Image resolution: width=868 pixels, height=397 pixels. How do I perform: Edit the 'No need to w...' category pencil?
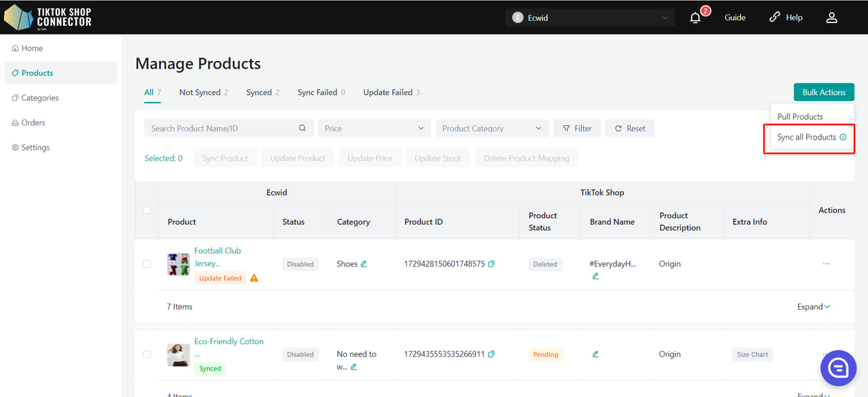[353, 367]
